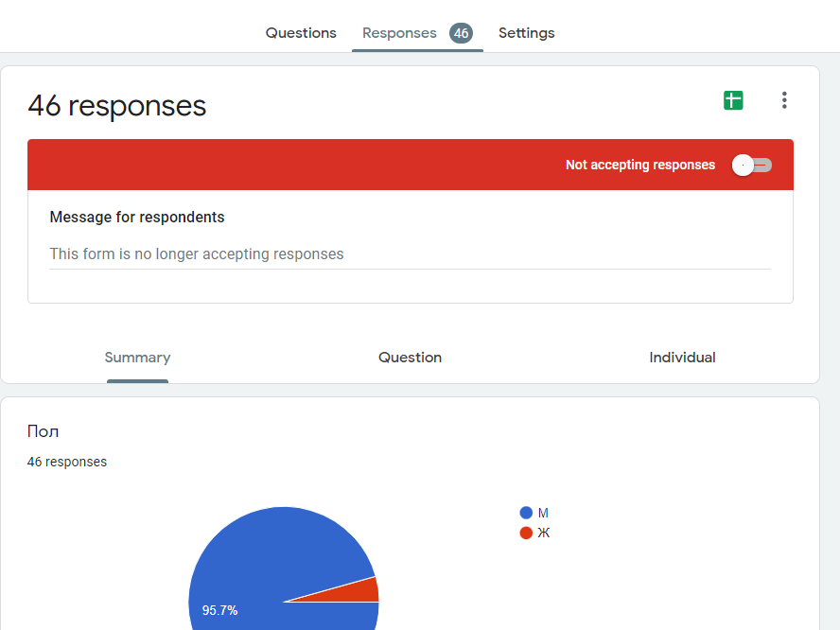Click the 'М' legend label

543,514
